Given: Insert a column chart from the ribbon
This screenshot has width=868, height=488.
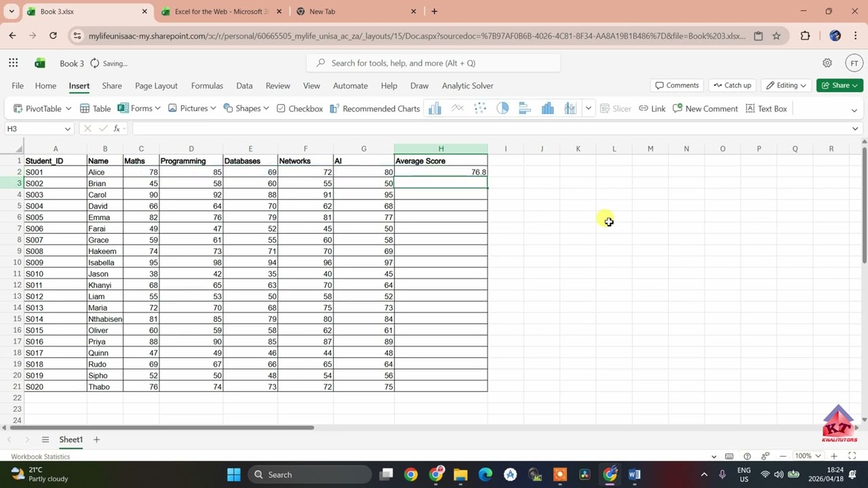Looking at the screenshot, I should tap(435, 108).
